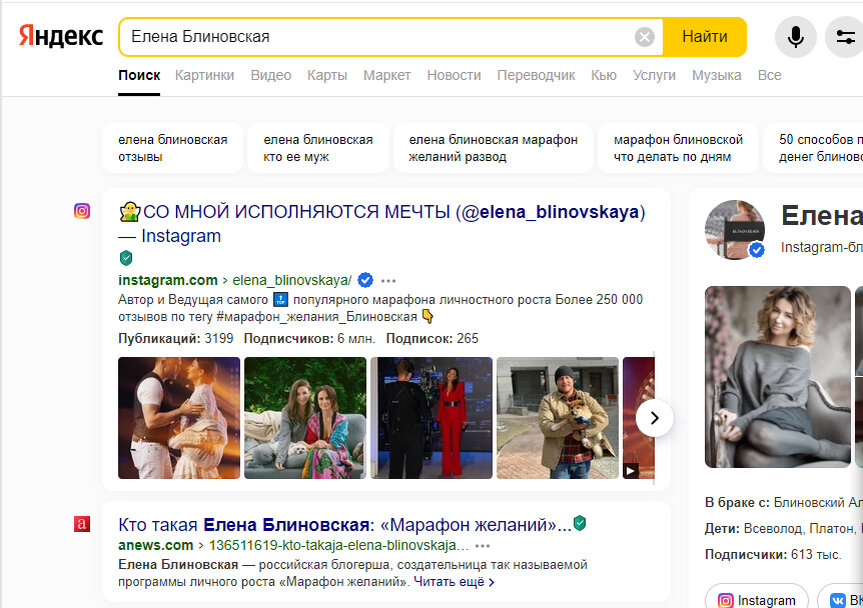Open search settings with the sliders icon
Image resolution: width=863 pixels, height=608 pixels.
click(x=845, y=37)
